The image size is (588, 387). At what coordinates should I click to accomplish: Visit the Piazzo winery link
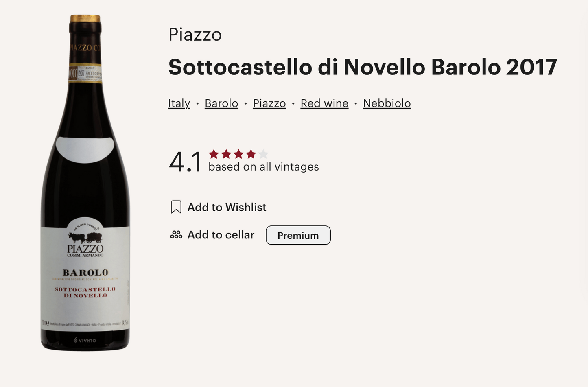tap(269, 103)
